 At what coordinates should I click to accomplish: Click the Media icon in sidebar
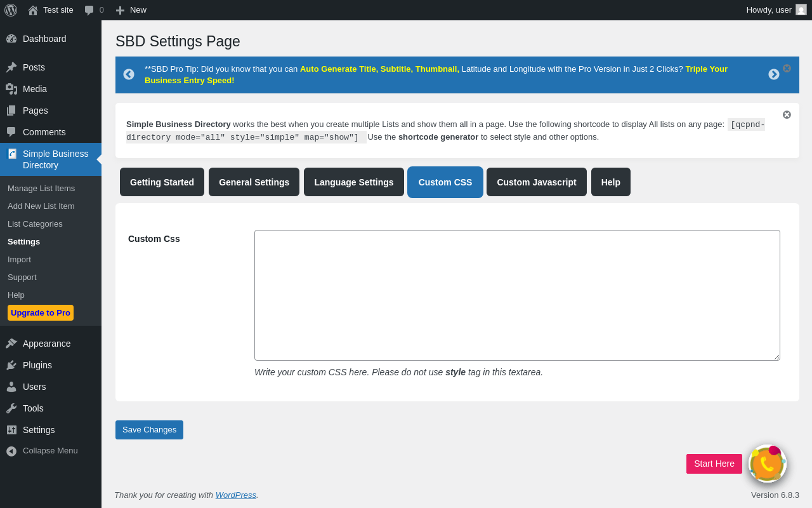11,89
